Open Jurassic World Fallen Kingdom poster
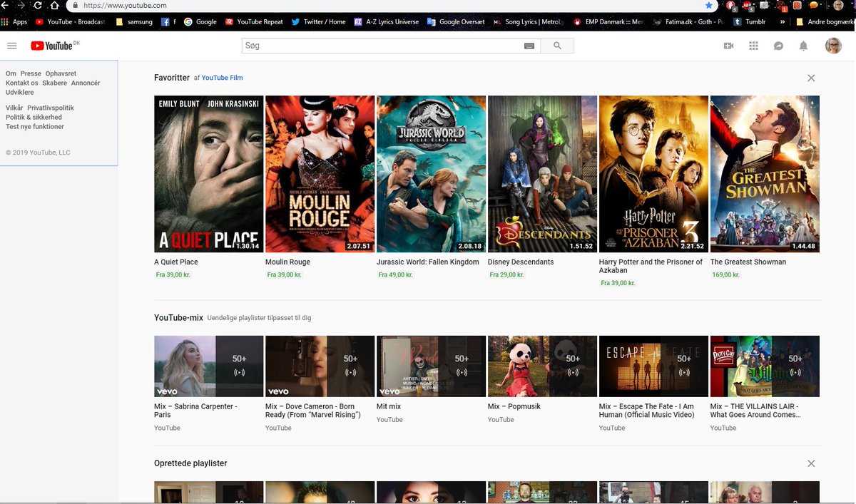This screenshot has width=856, height=504. coord(431,174)
